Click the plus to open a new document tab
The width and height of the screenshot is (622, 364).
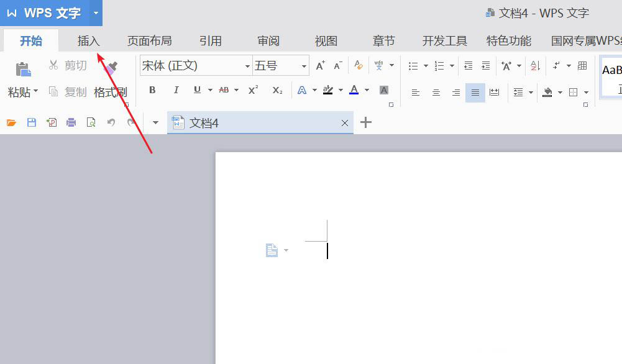coord(365,122)
